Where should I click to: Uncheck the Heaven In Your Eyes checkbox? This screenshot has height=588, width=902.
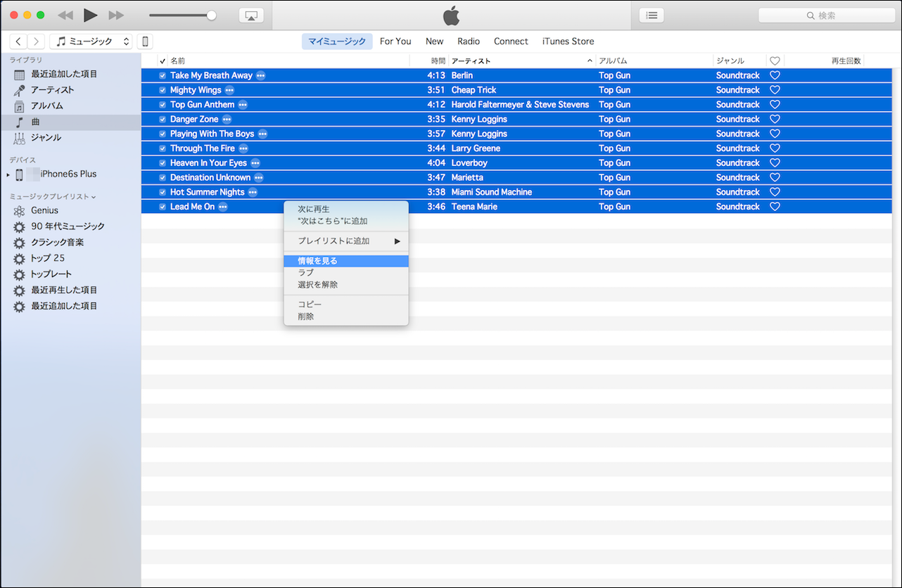(x=163, y=163)
